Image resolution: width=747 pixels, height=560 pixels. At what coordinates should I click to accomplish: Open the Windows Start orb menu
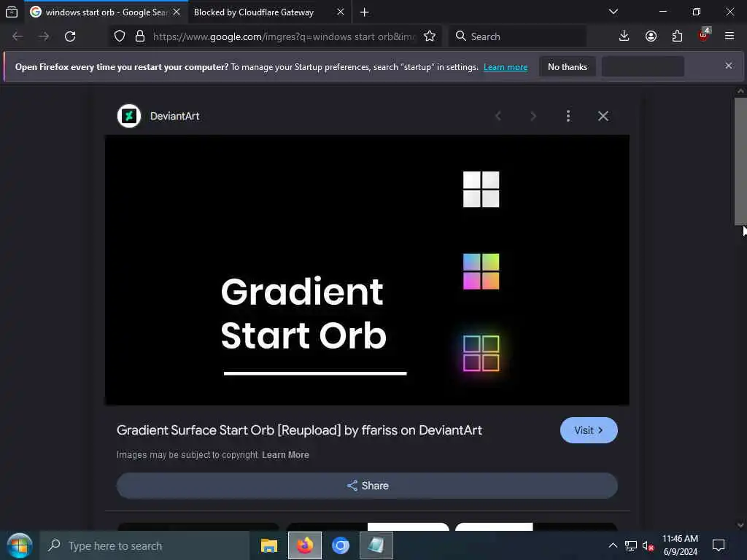19,545
